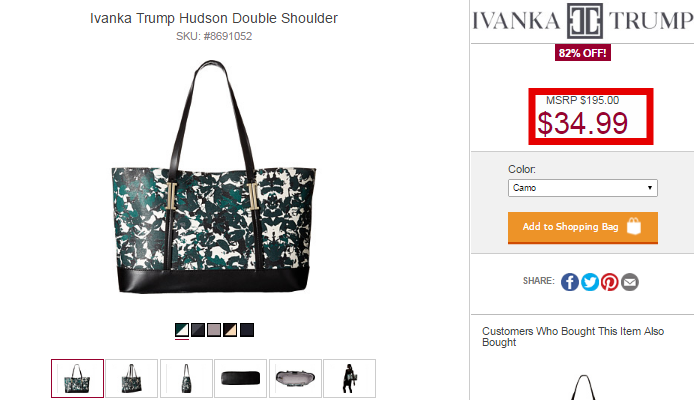
Task: Pin this bag on Pinterest
Action: tap(609, 282)
